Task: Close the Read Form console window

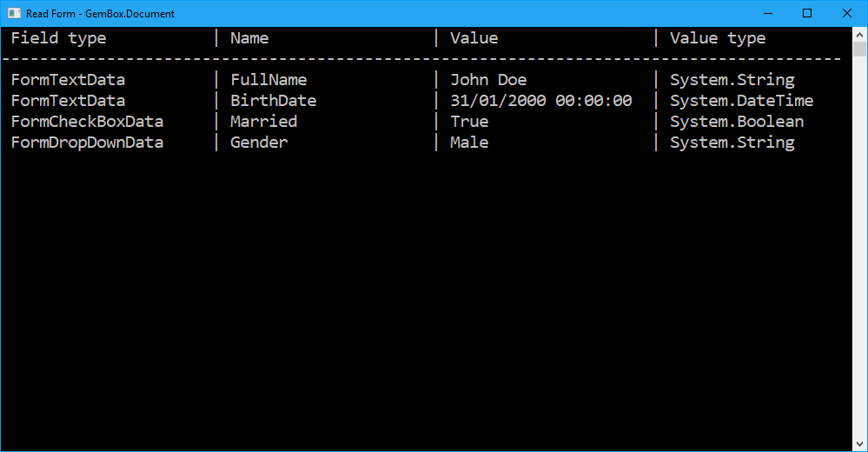Action: point(847,13)
